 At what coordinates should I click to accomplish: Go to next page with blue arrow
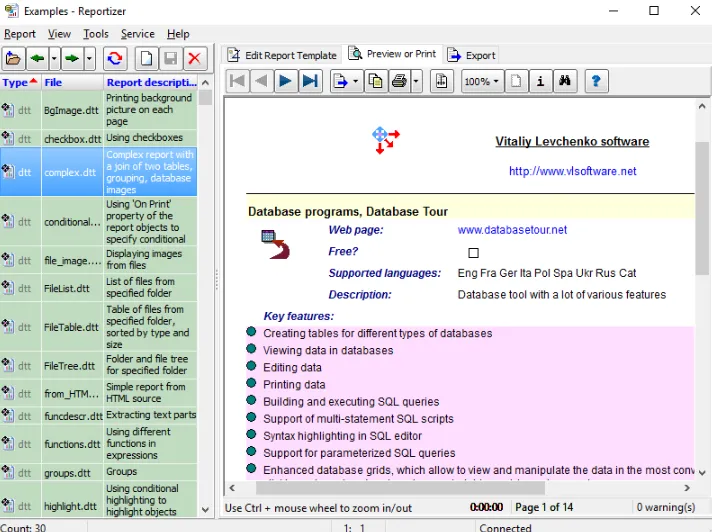coord(286,81)
